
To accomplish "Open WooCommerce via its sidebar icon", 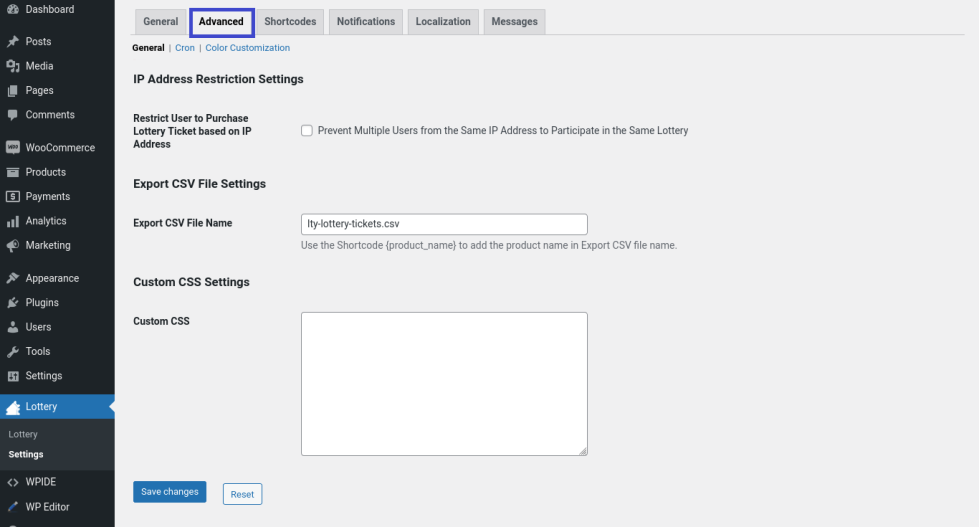I will (13, 148).
